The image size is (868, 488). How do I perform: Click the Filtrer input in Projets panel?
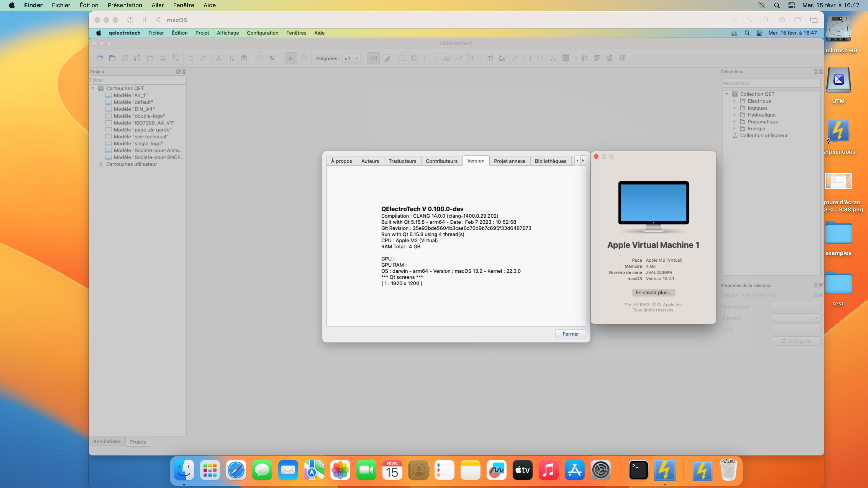pos(137,80)
